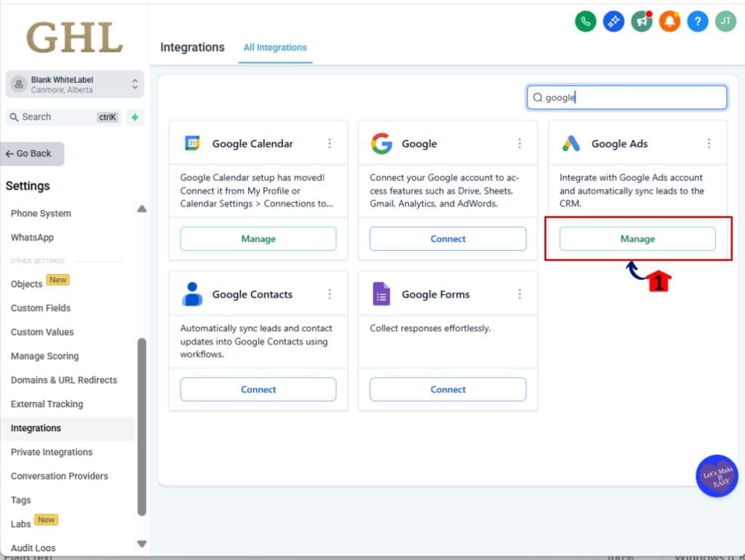Open Google Ads card three-dot menu
Viewport: 745px width, 560px height.
709,143
